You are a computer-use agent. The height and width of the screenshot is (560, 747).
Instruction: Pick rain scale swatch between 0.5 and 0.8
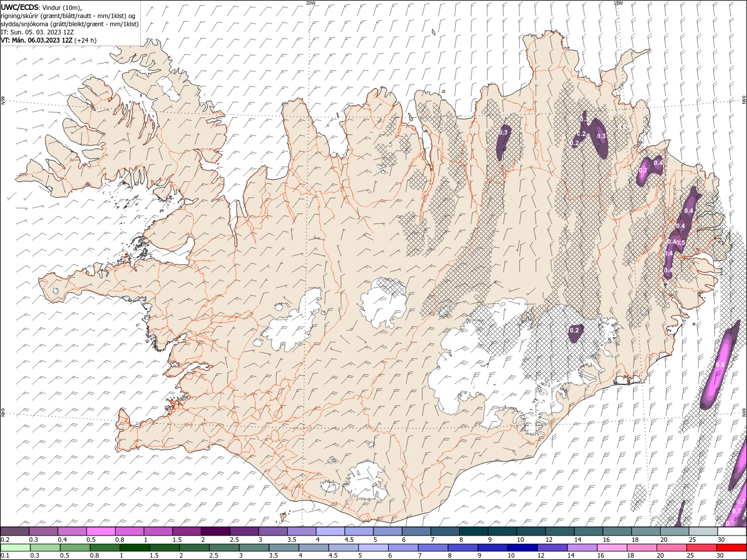click(x=75, y=548)
